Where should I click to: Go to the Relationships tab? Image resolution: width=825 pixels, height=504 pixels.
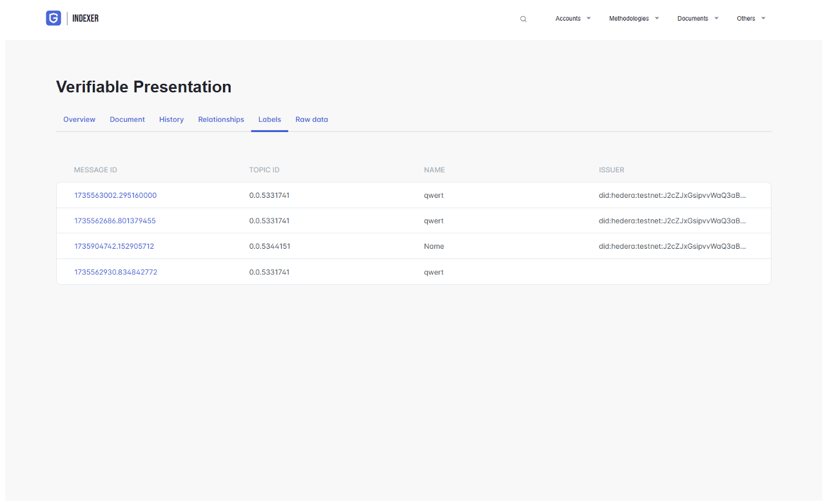[x=221, y=119]
